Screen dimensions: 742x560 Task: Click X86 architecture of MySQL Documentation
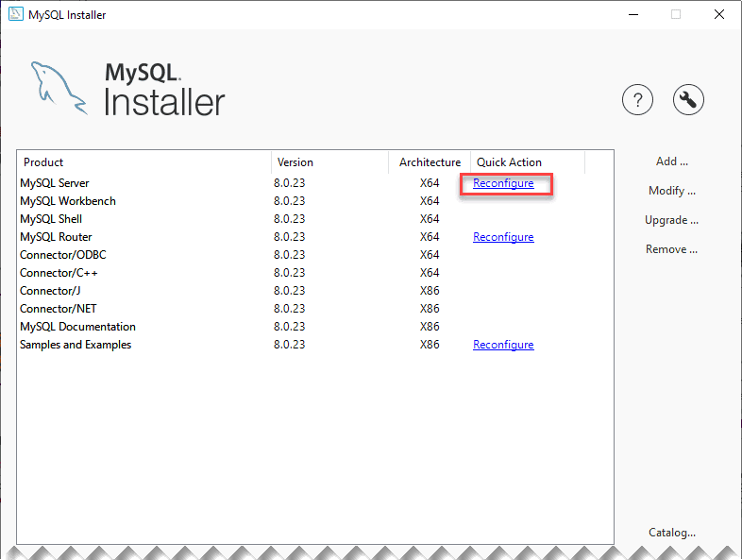click(430, 327)
